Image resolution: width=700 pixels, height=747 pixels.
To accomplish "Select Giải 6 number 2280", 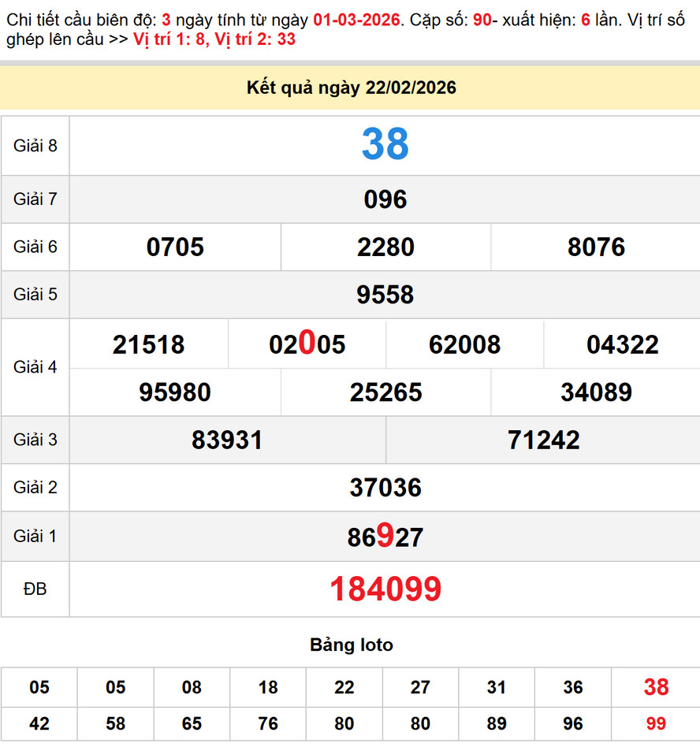I will click(385, 247).
